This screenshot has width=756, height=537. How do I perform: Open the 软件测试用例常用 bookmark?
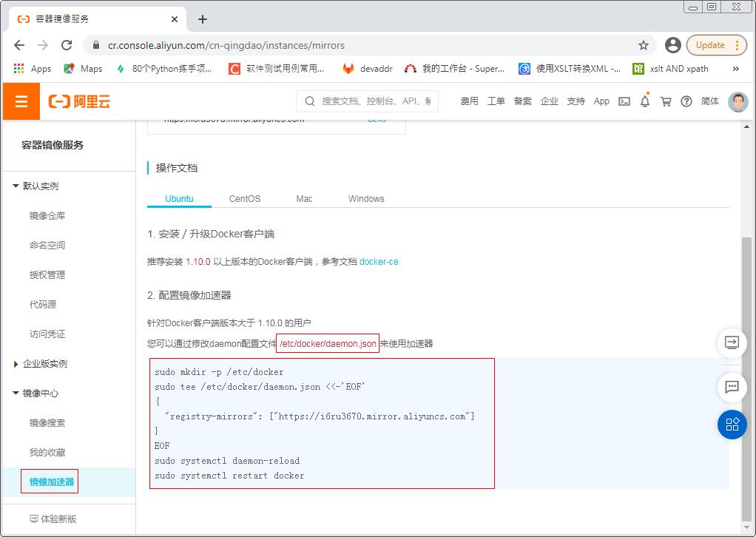[276, 69]
